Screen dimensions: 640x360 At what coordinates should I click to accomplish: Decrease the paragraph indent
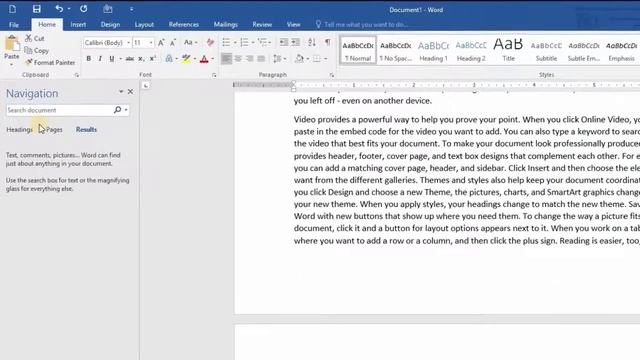click(x=284, y=42)
